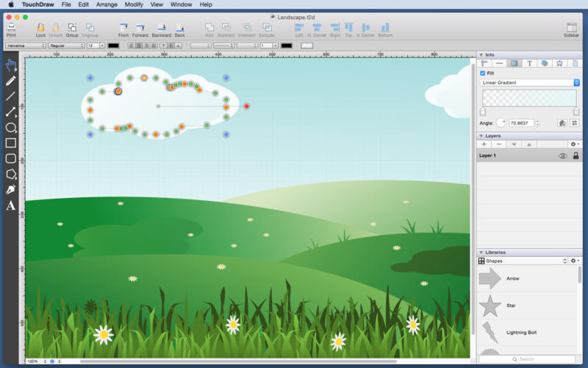Select the Pencil freehand drawing tool
This screenshot has height=368, width=588.
pos(10,80)
